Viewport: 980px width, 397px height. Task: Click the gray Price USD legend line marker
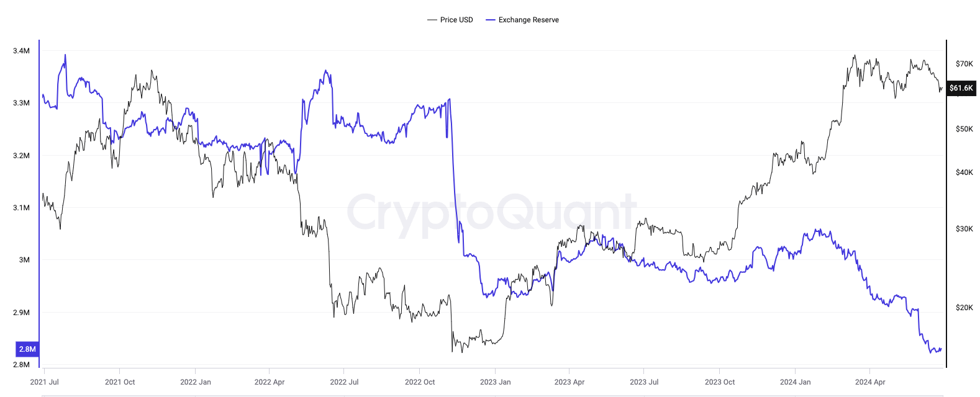pos(432,20)
